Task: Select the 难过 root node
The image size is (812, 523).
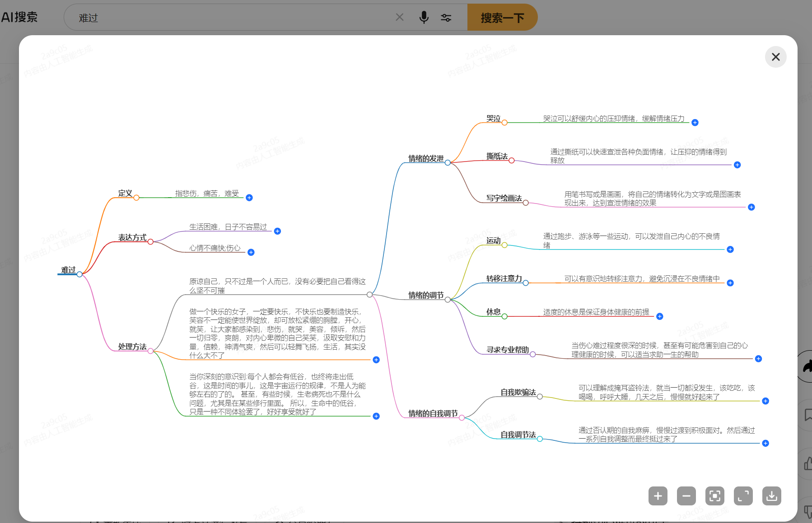Action: 69,270
